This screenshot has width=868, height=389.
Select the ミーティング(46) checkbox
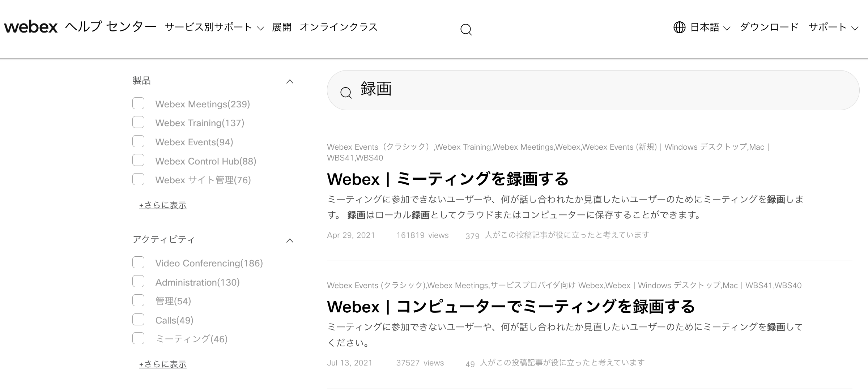(138, 339)
